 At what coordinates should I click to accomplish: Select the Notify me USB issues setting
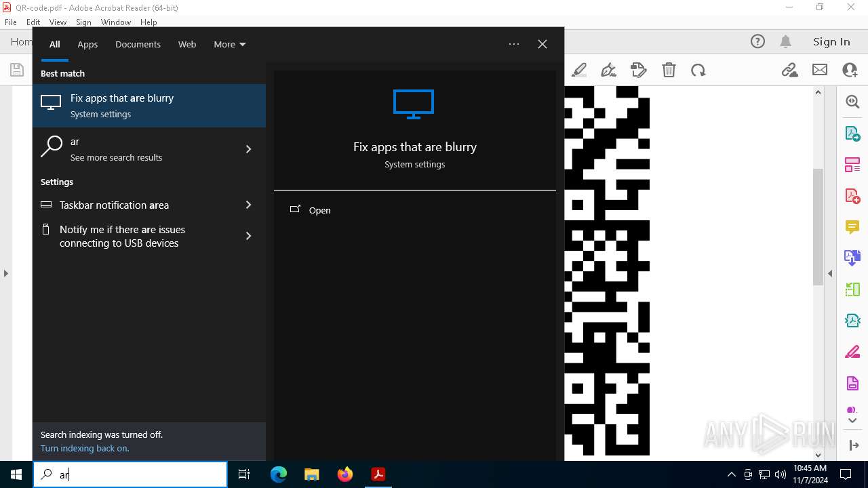(x=149, y=236)
